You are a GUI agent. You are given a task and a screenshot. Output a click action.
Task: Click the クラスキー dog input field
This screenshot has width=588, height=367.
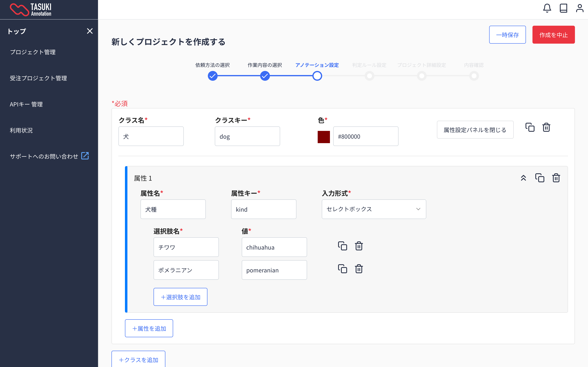pos(247,136)
